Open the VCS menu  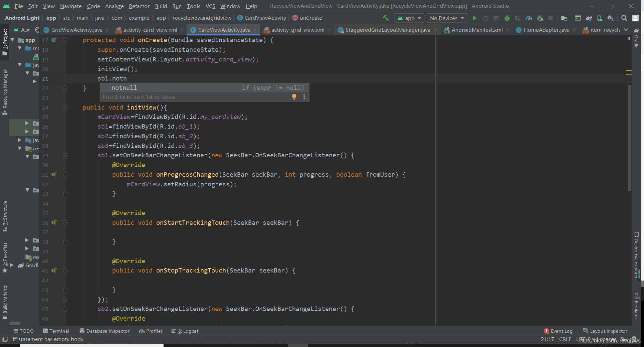(x=210, y=6)
